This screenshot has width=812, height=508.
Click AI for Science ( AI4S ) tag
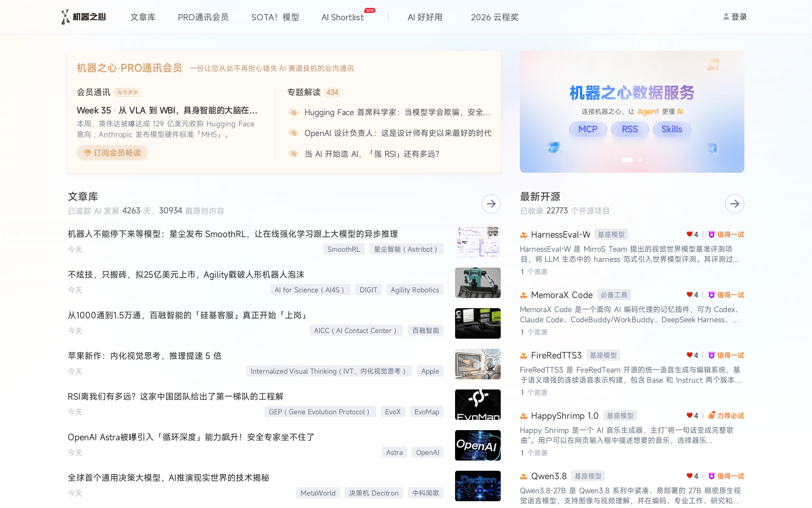tap(310, 290)
